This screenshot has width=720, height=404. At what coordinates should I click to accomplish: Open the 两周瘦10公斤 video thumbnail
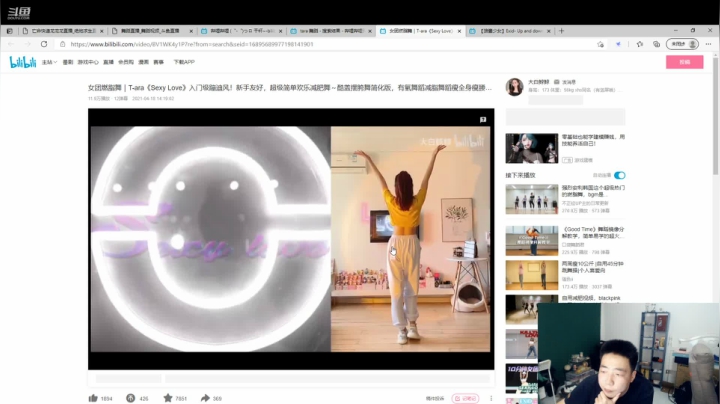[532, 275]
